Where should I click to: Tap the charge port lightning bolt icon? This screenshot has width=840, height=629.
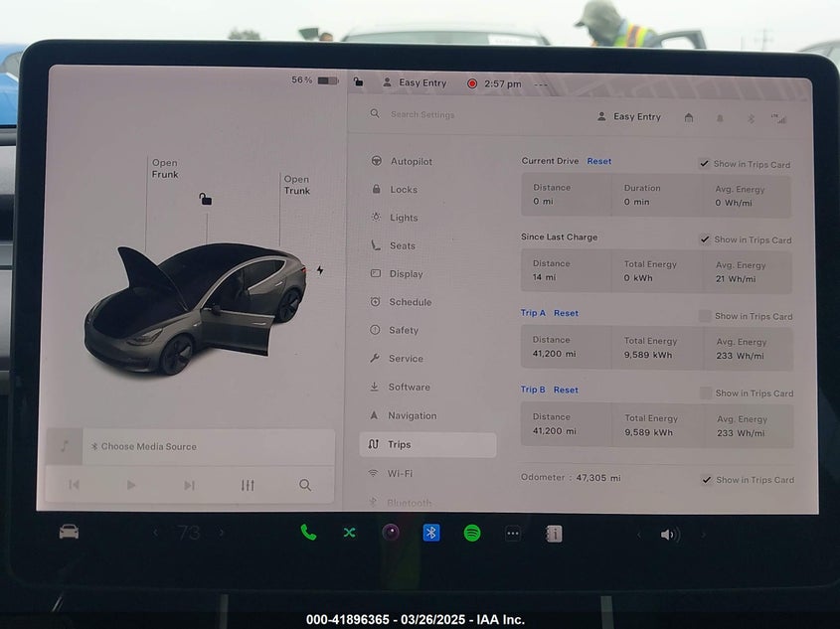320,270
